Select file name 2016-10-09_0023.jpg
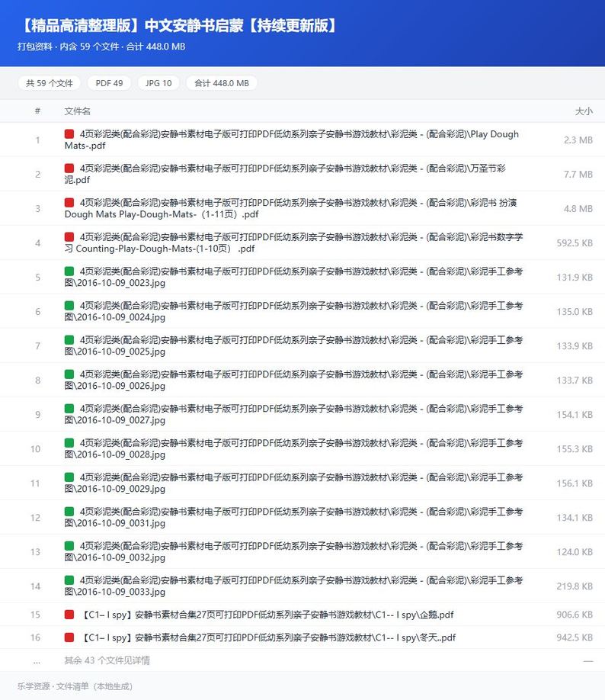Screen dimensions: 605x700 [x=293, y=278]
